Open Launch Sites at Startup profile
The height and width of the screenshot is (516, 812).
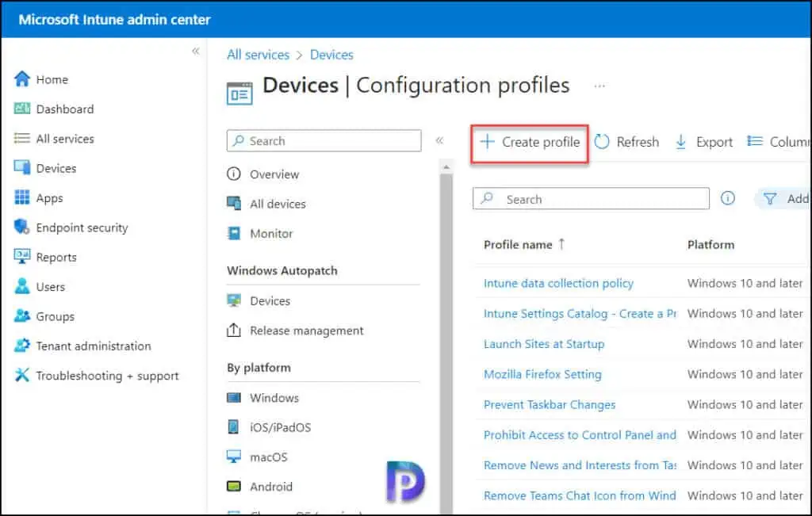(x=544, y=344)
